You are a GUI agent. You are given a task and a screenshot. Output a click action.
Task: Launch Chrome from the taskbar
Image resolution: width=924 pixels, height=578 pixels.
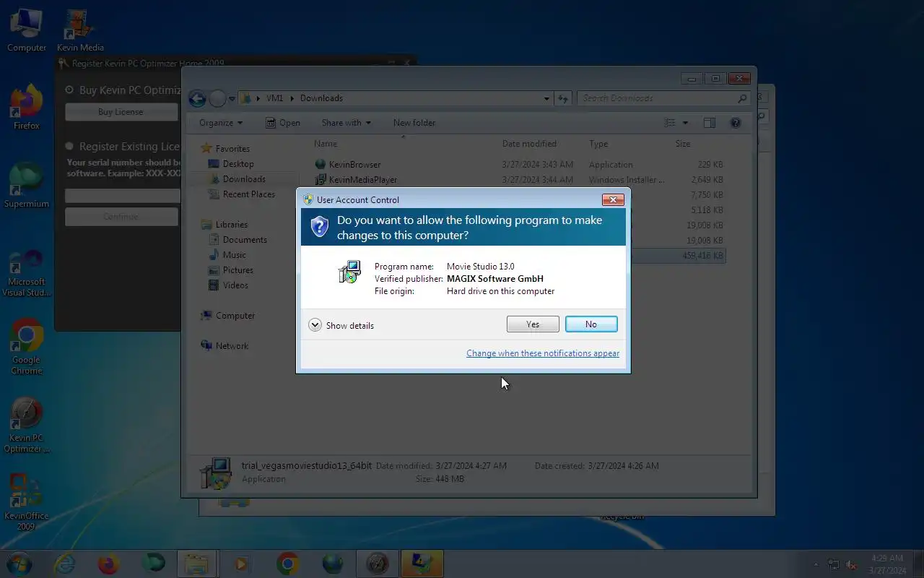tap(287, 564)
